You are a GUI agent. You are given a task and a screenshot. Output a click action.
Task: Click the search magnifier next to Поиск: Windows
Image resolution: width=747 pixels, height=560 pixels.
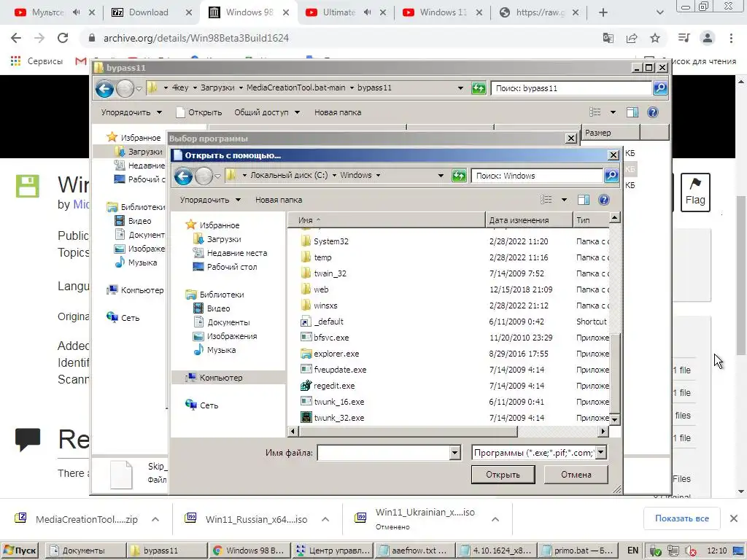click(611, 176)
